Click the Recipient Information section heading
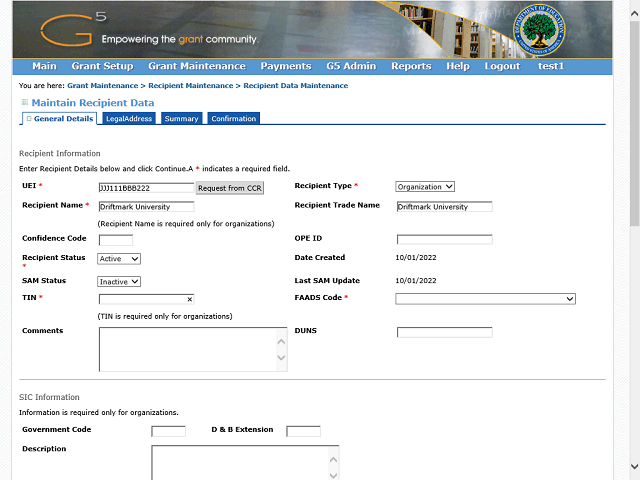 coord(60,153)
